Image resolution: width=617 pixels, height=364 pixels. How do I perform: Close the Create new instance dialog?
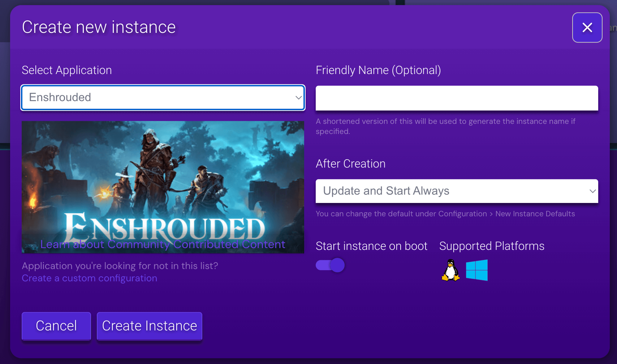click(587, 27)
